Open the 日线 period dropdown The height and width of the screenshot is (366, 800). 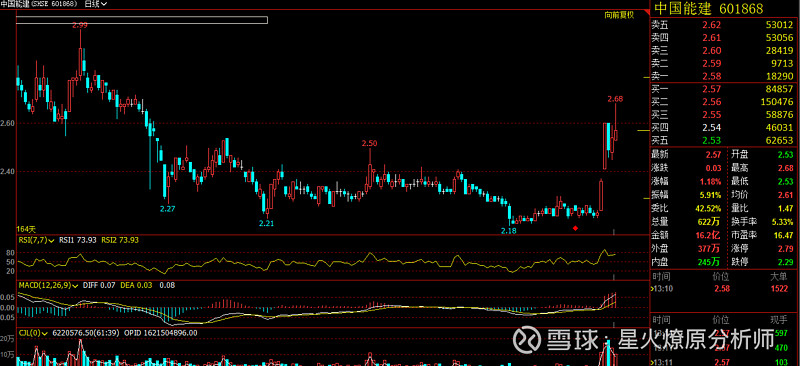[x=96, y=4]
